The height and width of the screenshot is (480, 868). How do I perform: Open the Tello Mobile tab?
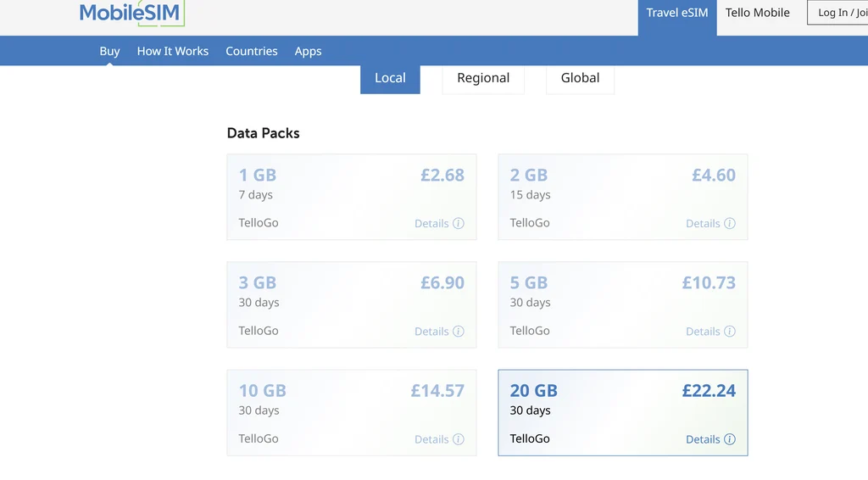(757, 13)
